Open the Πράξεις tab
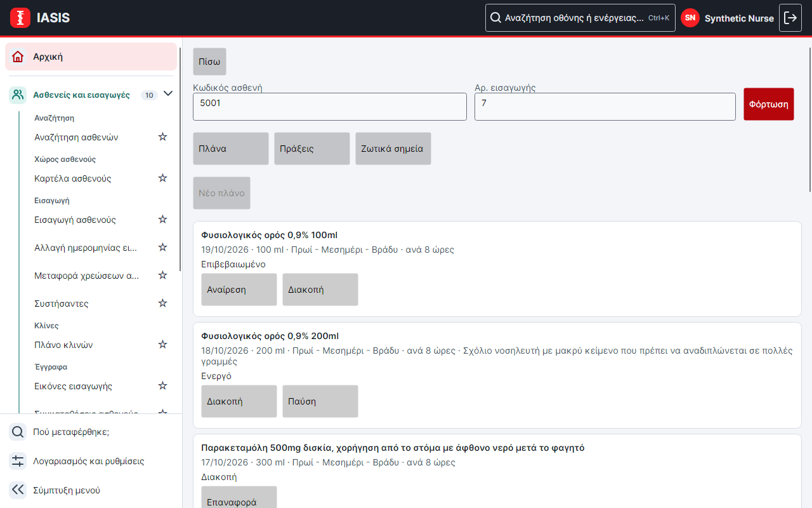Image resolution: width=812 pixels, height=508 pixels. 312,149
